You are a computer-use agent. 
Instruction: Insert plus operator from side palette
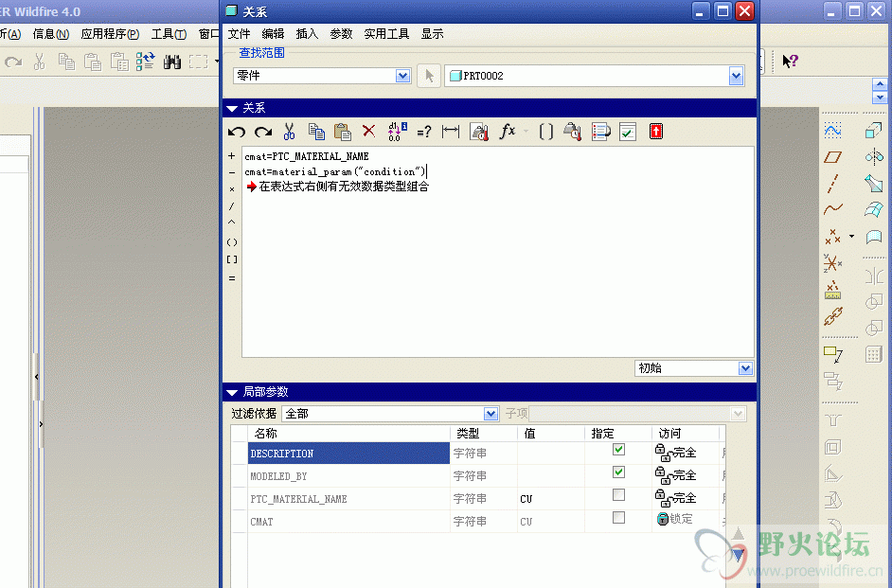[232, 156]
